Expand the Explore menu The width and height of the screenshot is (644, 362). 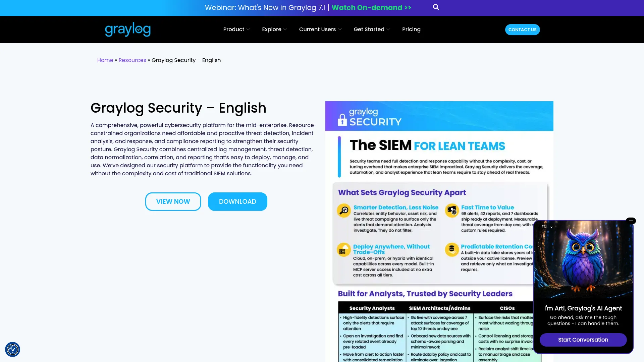(274, 29)
